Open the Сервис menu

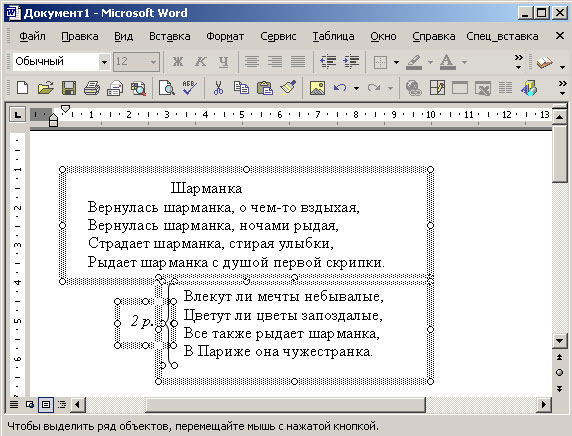(278, 36)
